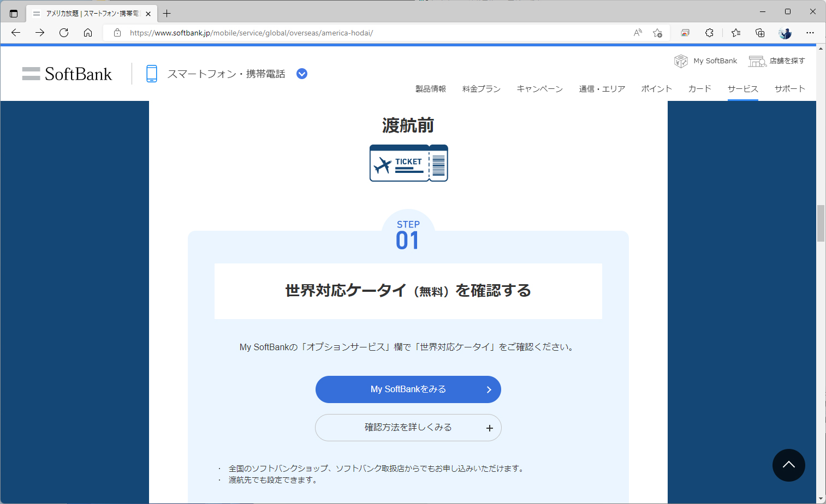Open the サービス menu
The image size is (826, 504).
tap(743, 89)
